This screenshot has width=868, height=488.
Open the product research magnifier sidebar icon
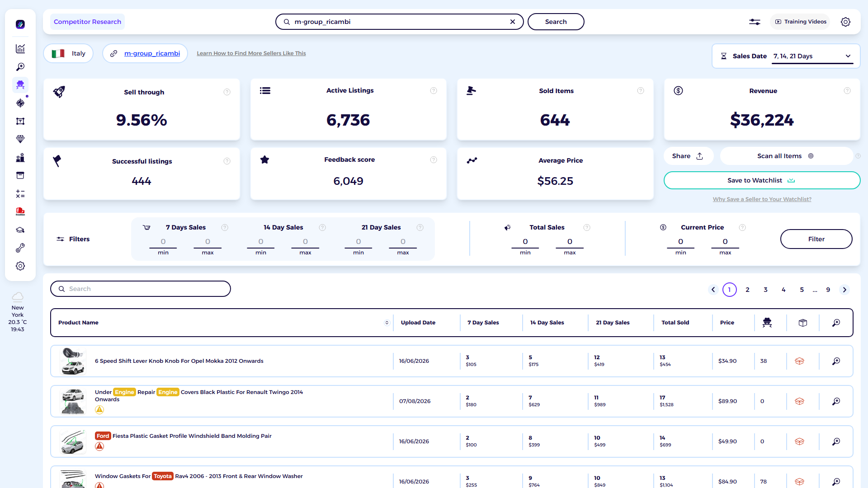20,67
